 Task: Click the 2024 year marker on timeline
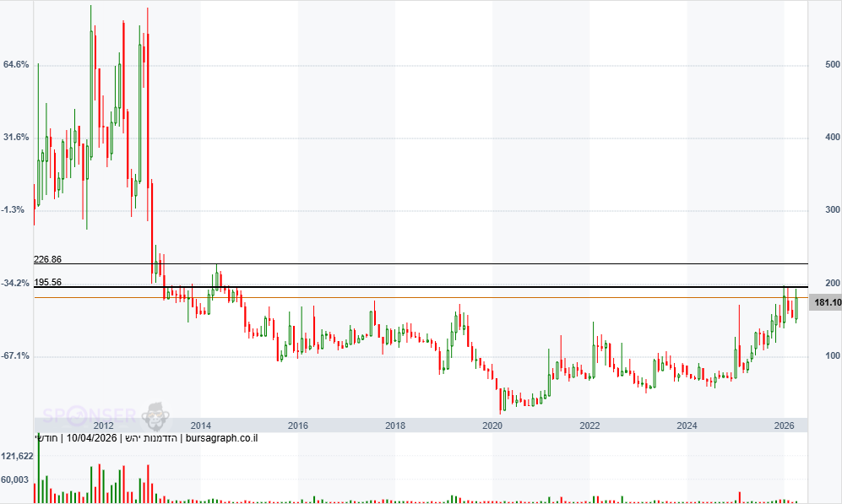click(687, 425)
